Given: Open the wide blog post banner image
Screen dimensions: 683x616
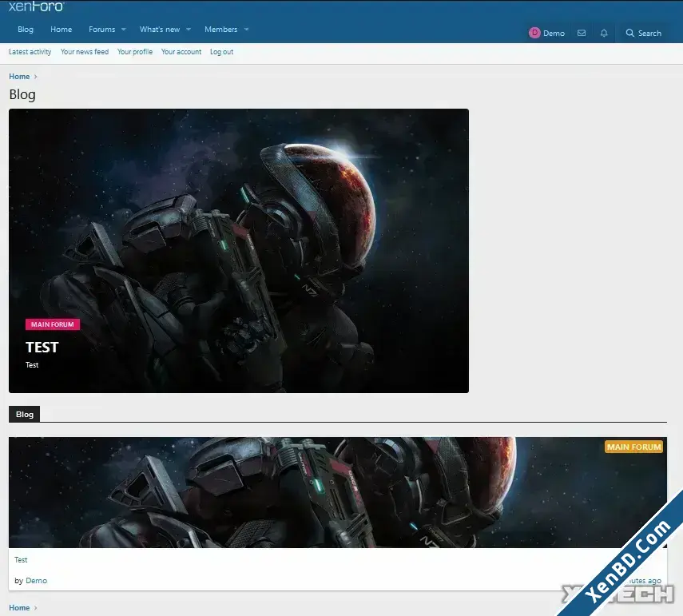Looking at the screenshot, I should pyautogui.click(x=338, y=492).
